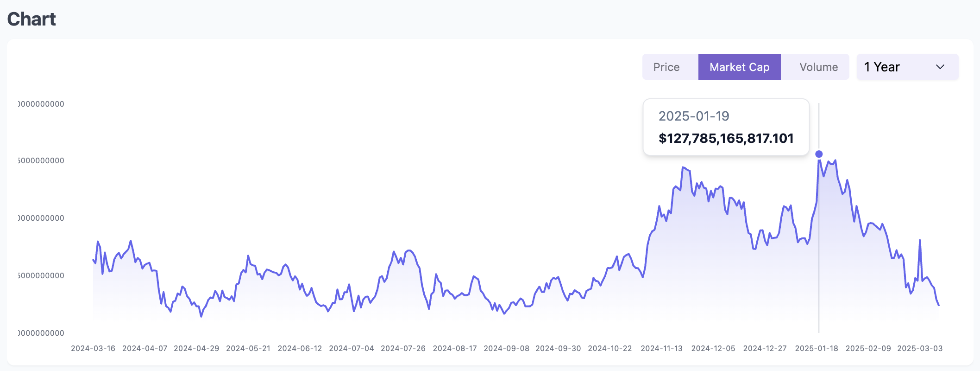This screenshot has height=371, width=980.
Task: Click the 2024-09-30 axis date label
Action: click(x=558, y=348)
